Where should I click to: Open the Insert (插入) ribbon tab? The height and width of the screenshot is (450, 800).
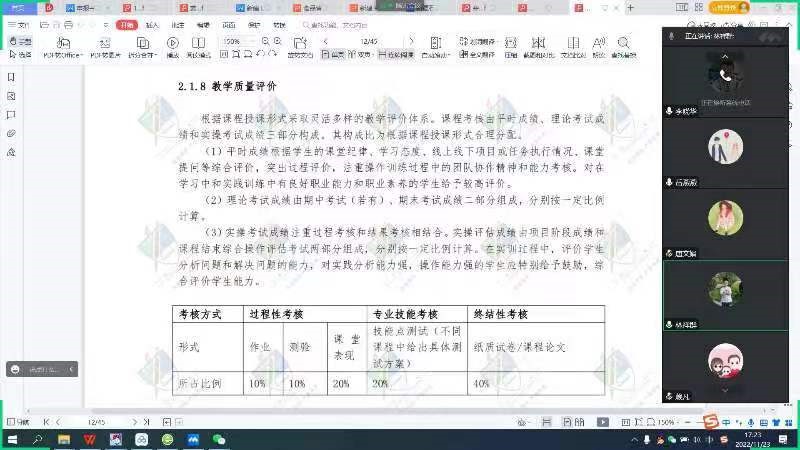152,24
